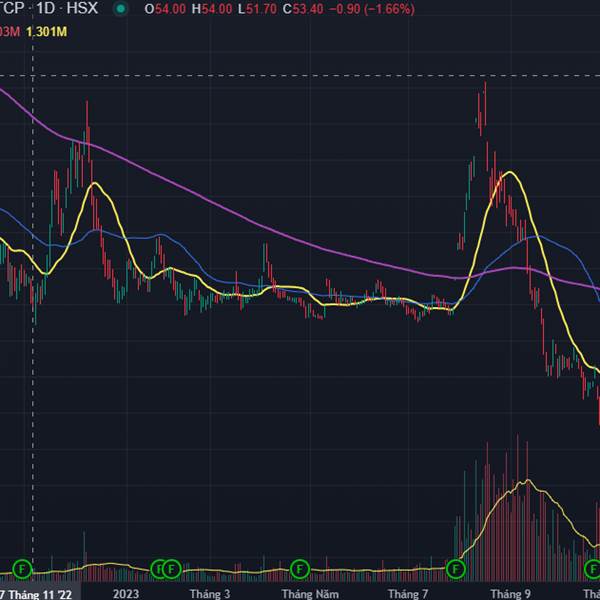
Task: Select the yellow 1.301M volume average value
Action: [x=46, y=32]
